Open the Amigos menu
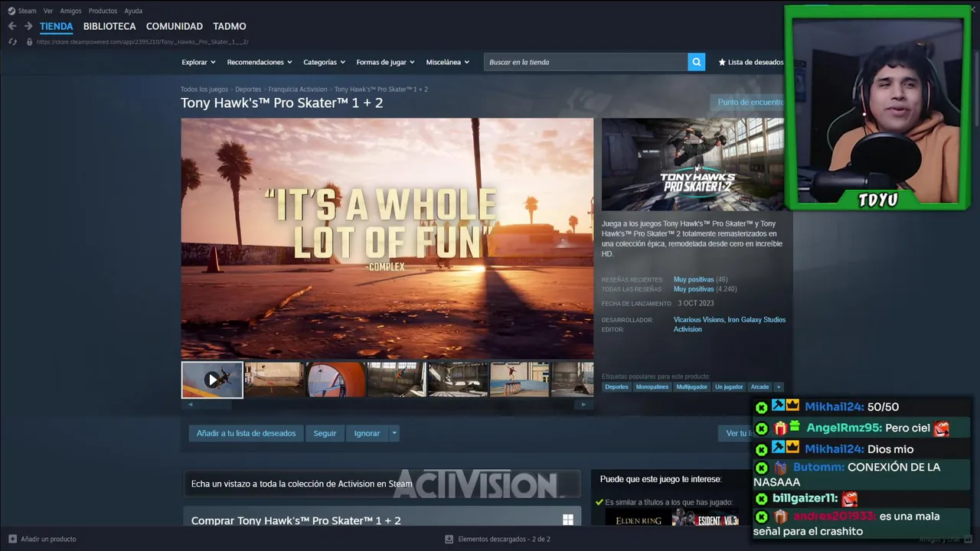This screenshot has height=551, width=980. 70,11
